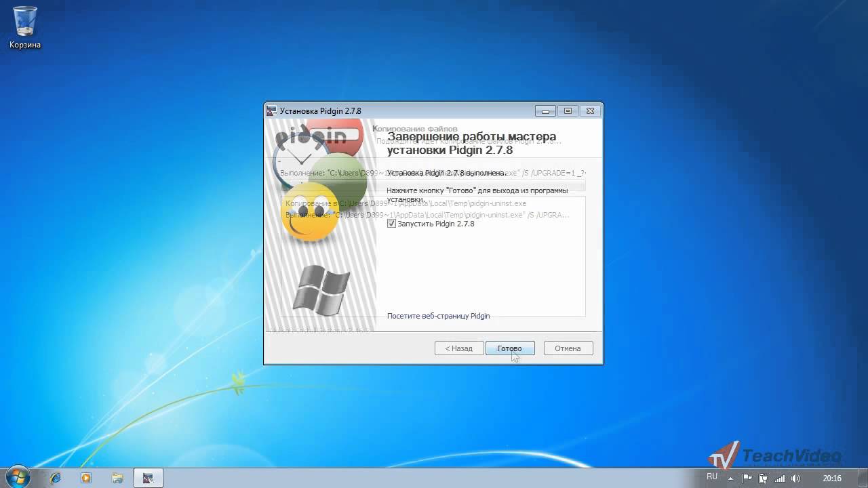The width and height of the screenshot is (868, 488).
Task: Click the 20:16 taskbar clock
Action: 831,478
